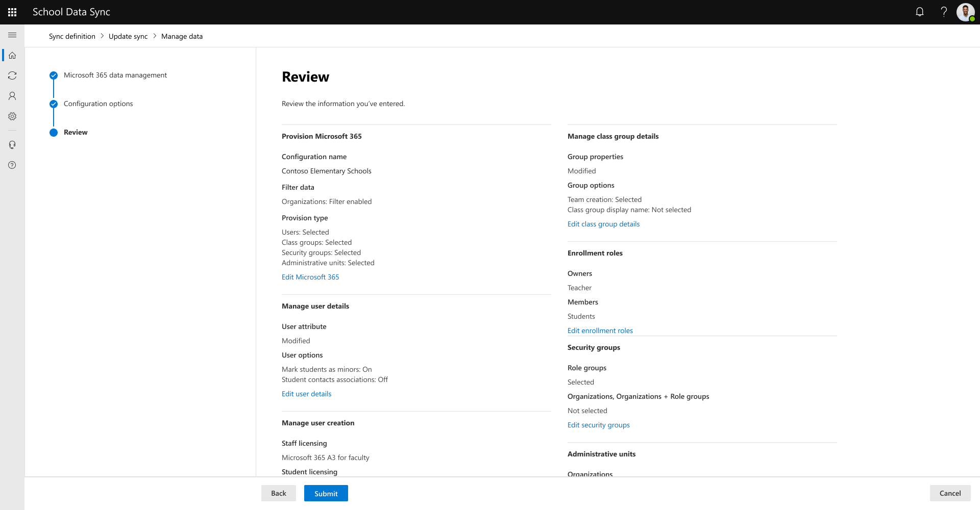
Task: Click the Manage class group details heading
Action: (613, 136)
